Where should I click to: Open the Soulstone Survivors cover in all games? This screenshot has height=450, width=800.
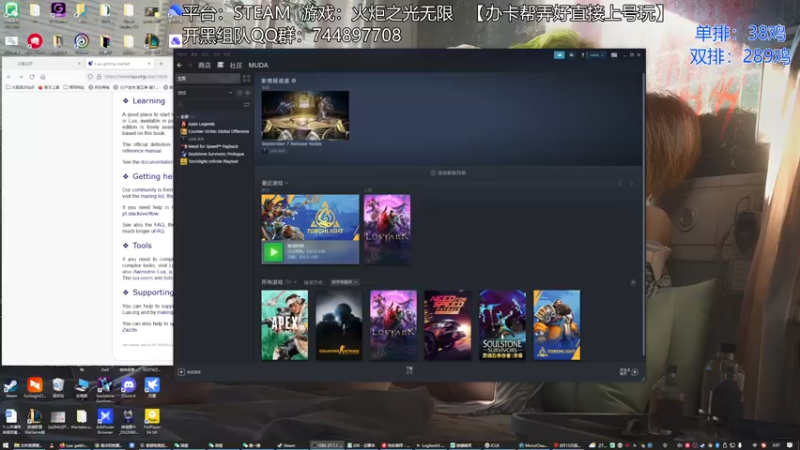coord(503,325)
